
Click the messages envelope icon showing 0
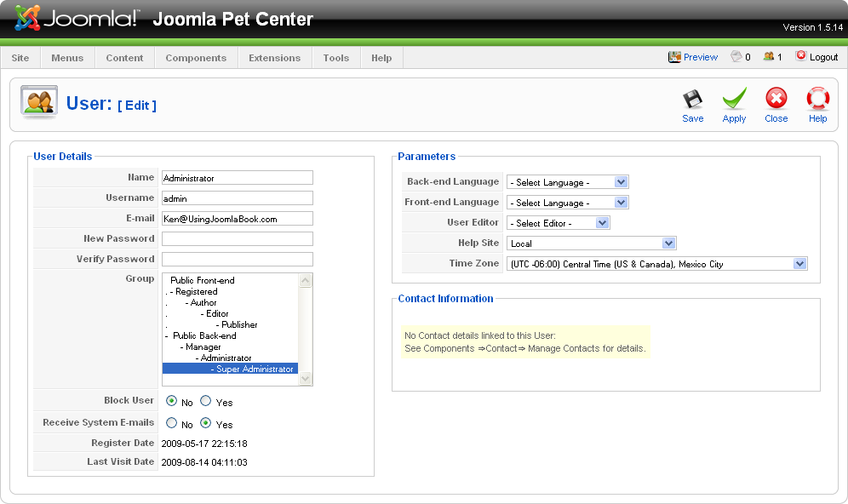point(736,56)
